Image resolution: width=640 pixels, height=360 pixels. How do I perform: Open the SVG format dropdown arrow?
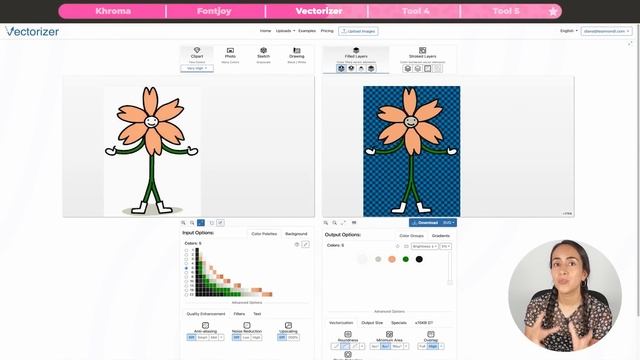449,223
